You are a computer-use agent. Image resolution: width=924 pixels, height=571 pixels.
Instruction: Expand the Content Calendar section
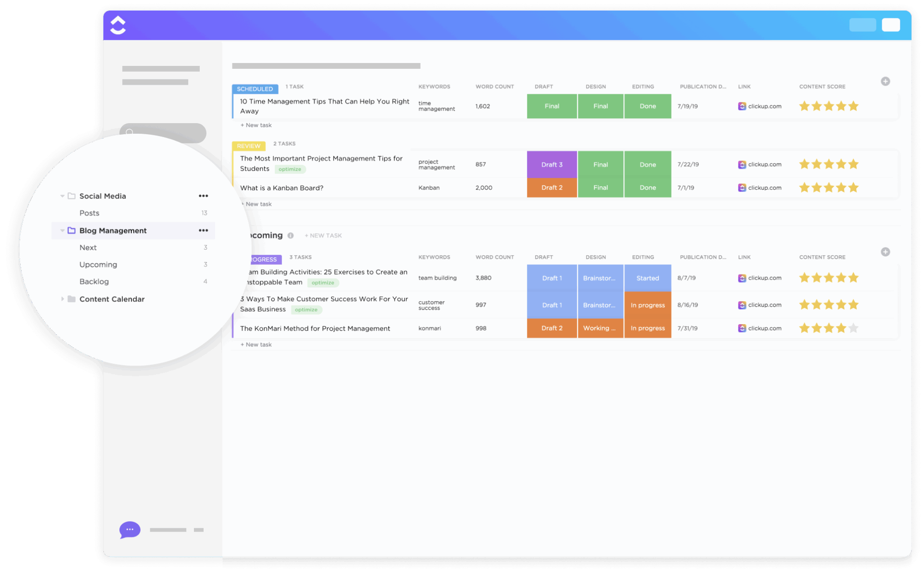point(63,299)
